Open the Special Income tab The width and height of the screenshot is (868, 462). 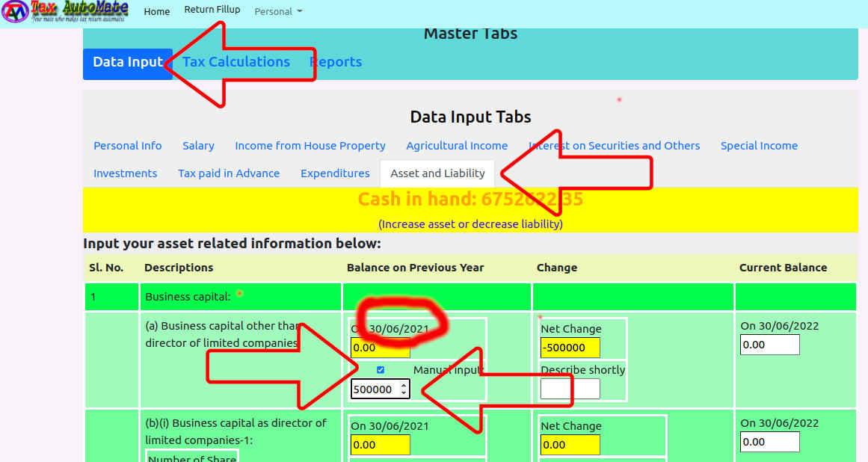click(759, 146)
